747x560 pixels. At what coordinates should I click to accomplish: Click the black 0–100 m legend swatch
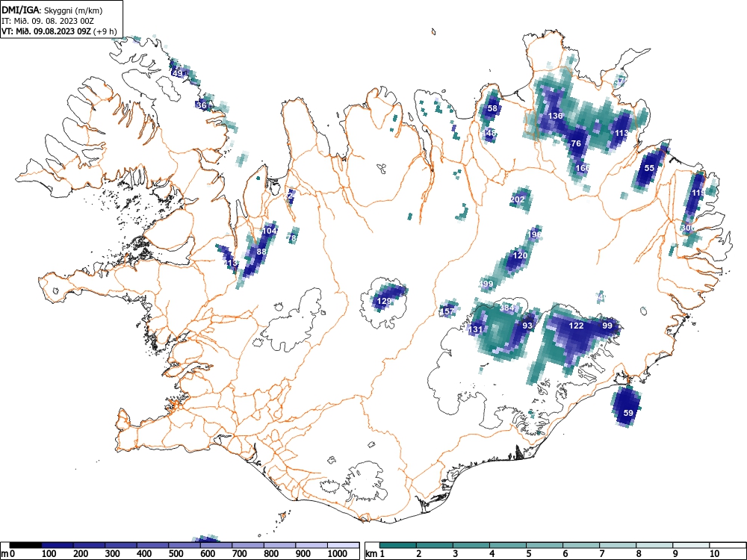coord(25,545)
